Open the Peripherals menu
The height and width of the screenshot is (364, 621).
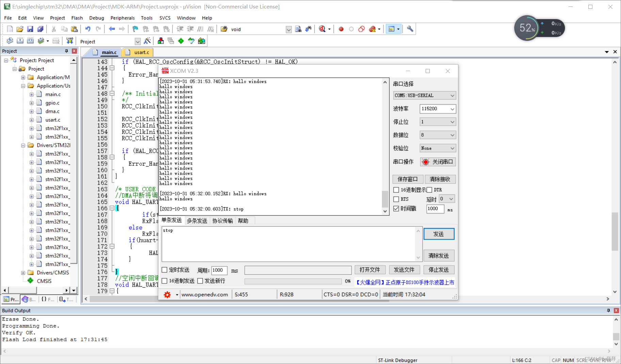(x=122, y=18)
